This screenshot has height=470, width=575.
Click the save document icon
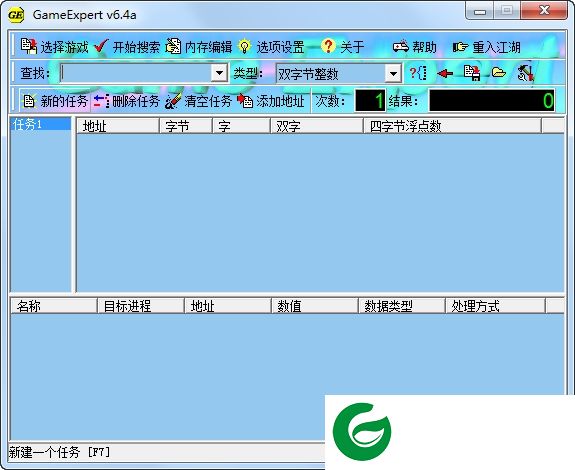pos(472,73)
